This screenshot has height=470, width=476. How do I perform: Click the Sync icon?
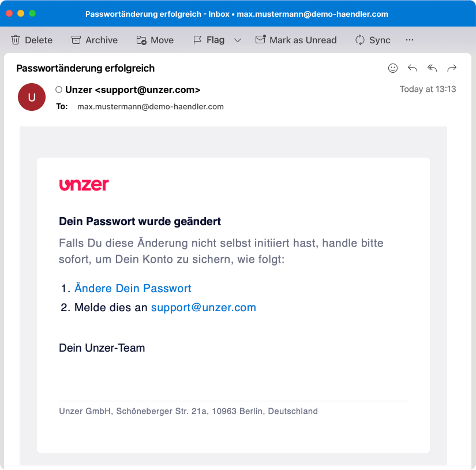(360, 40)
